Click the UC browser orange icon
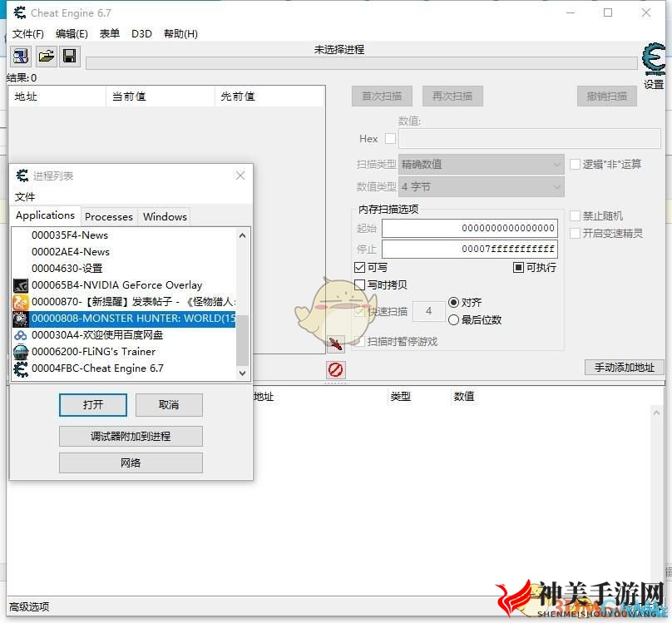The width and height of the screenshot is (672, 623). click(x=21, y=302)
